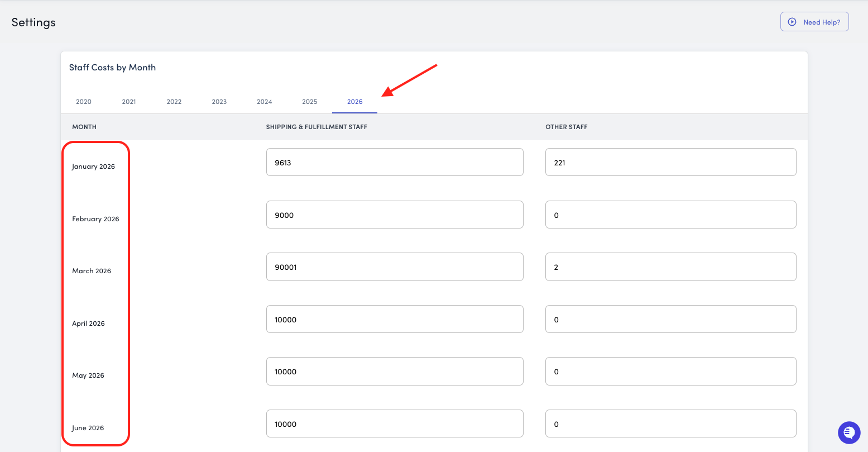Image resolution: width=868 pixels, height=452 pixels.
Task: Click January 2026 other staff field
Action: (670, 163)
